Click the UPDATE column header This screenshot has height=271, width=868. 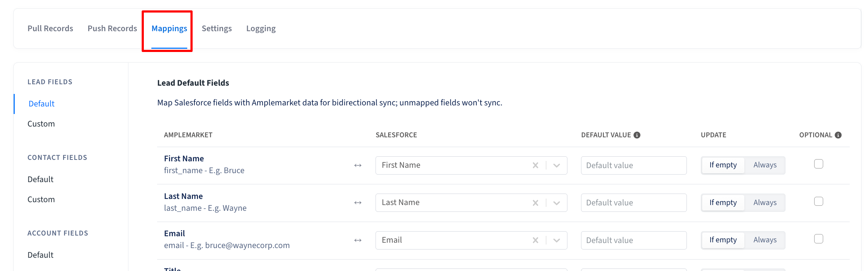(x=713, y=135)
